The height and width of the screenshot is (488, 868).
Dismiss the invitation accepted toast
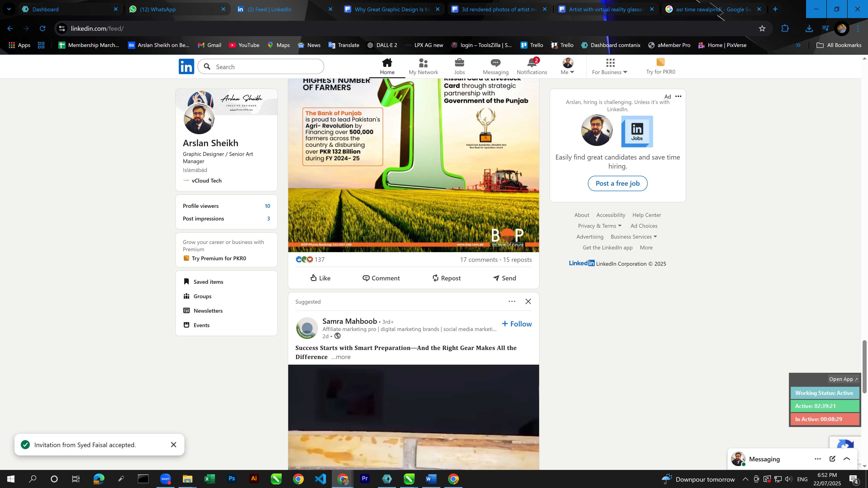pos(174,445)
